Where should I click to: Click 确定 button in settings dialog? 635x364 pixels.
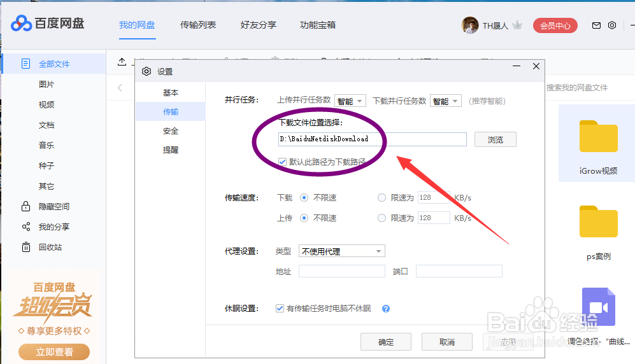[x=386, y=342]
